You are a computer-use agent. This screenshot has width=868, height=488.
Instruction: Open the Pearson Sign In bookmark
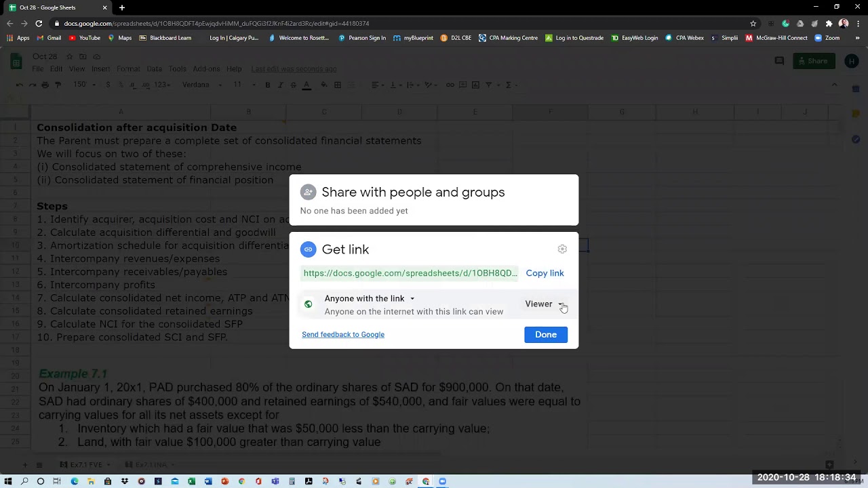[x=362, y=38]
